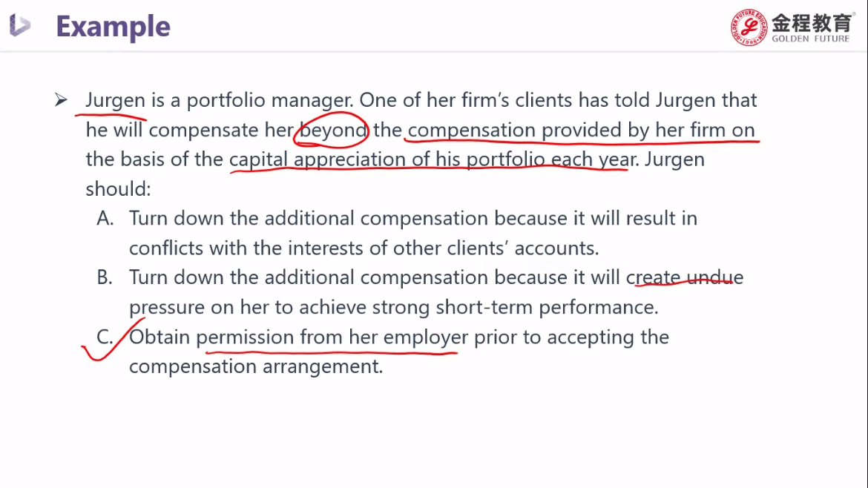The height and width of the screenshot is (488, 868).
Task: Click "compensation arrangement." ending option C
Action: pos(256,366)
